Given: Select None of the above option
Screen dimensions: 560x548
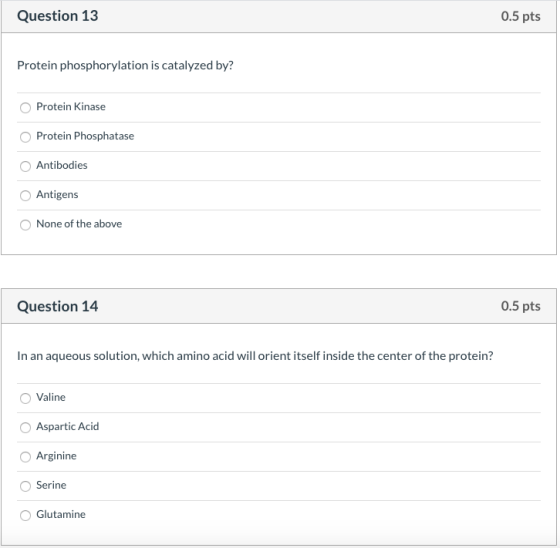Looking at the screenshot, I should tap(25, 225).
